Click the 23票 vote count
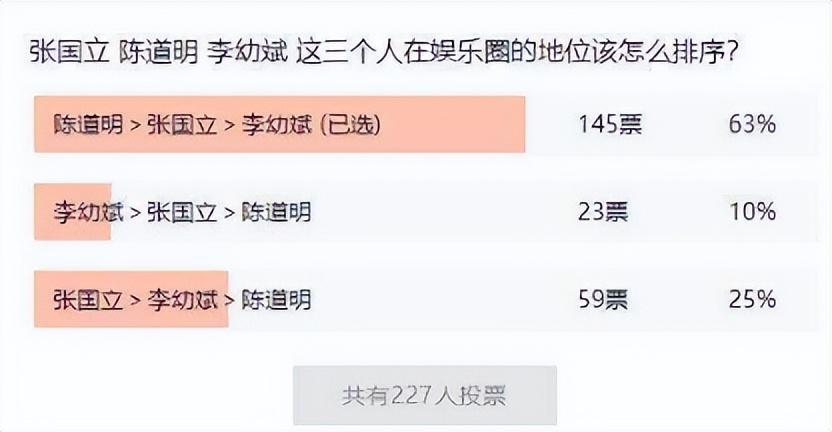 [603, 212]
